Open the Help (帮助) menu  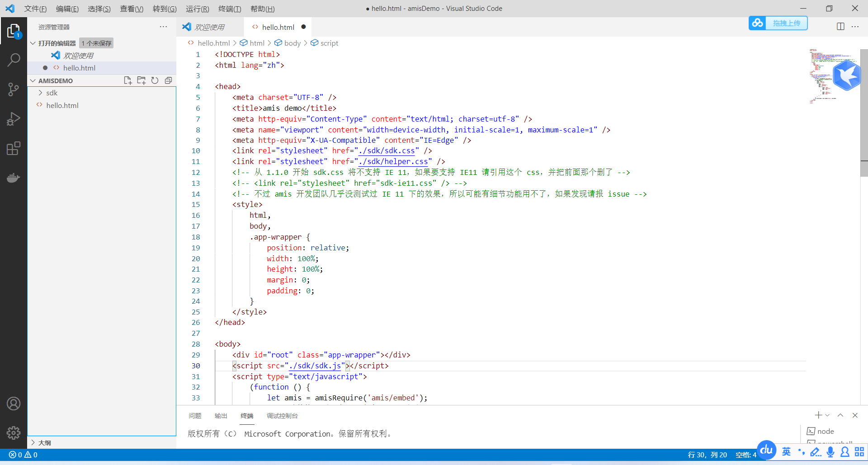coord(263,9)
